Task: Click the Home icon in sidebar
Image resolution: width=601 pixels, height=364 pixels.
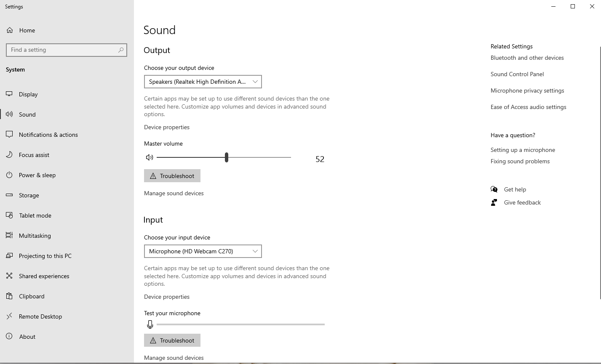Action: (x=10, y=30)
